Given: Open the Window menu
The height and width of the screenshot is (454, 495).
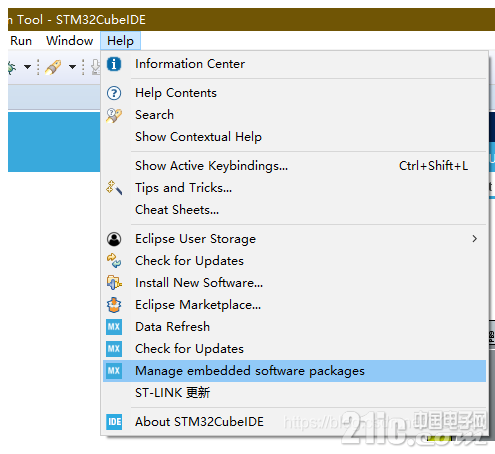Looking at the screenshot, I should click(69, 41).
